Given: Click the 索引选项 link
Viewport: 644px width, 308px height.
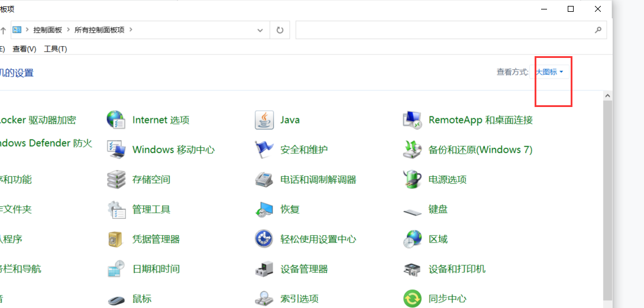Looking at the screenshot, I should coord(299,299).
